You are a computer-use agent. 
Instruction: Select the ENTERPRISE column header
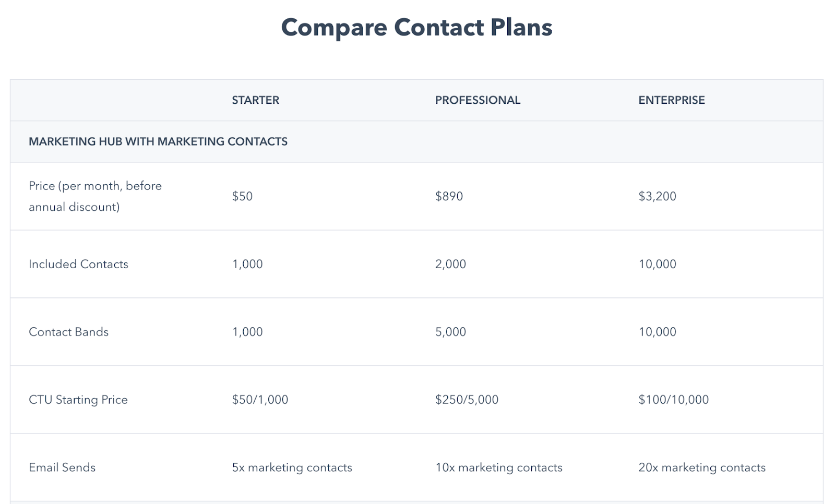coord(672,100)
